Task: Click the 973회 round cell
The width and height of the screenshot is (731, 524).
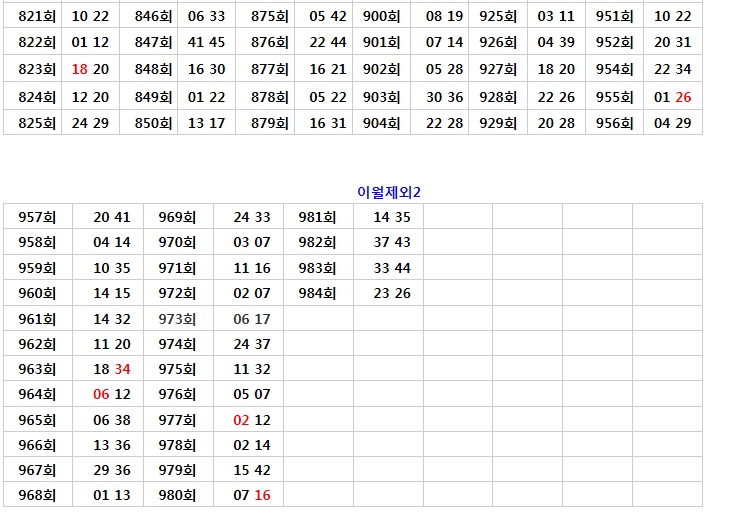Action: pos(177,319)
